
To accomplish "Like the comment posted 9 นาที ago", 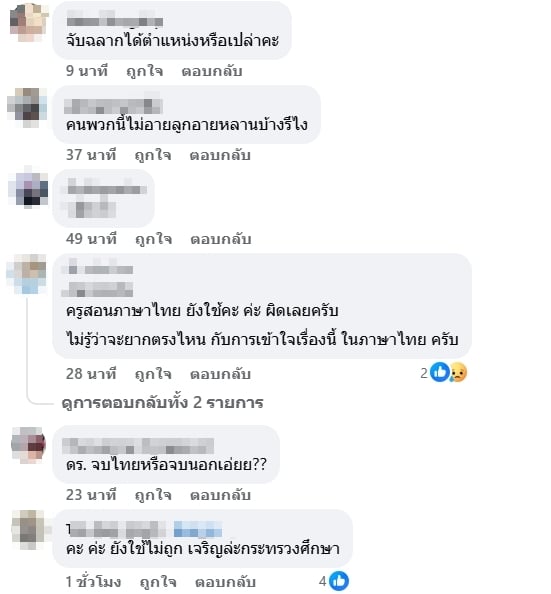I will [144, 71].
